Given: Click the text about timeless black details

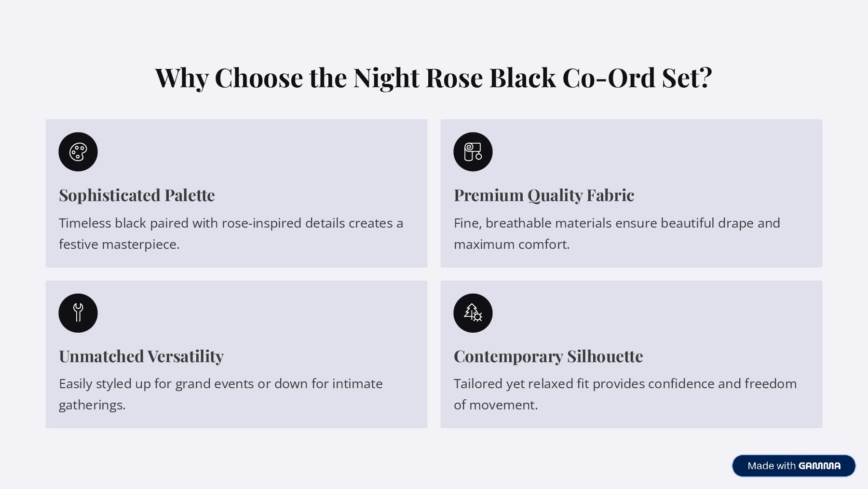Looking at the screenshot, I should 231,223.
